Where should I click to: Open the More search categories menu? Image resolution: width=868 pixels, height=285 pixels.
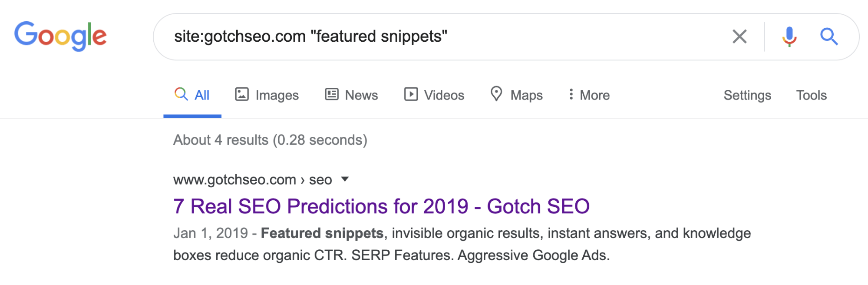coord(589,95)
